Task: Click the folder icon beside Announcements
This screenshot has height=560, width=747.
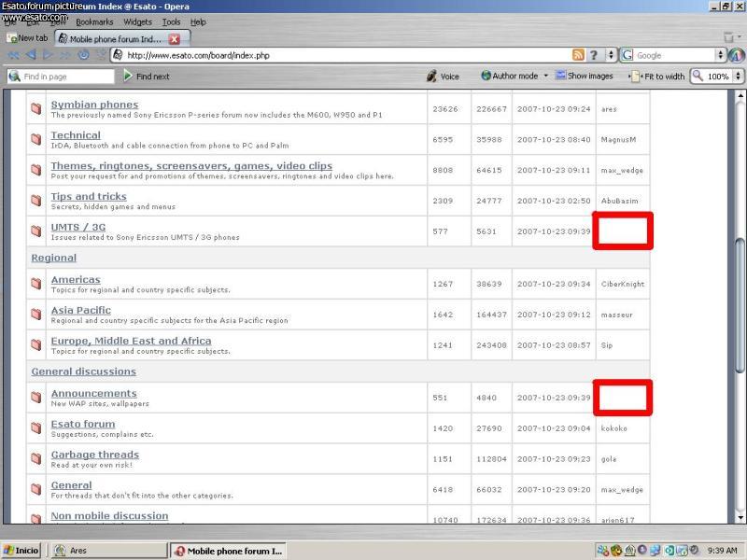Action: click(36, 398)
